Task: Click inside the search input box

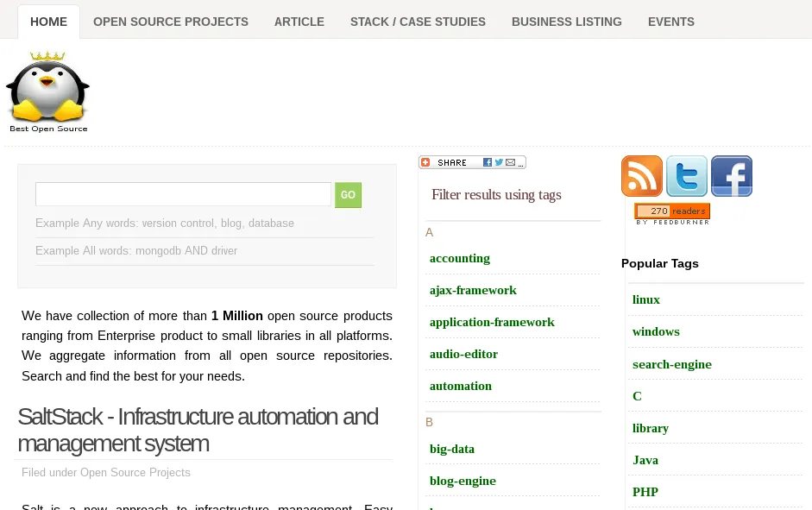Action: pos(183,194)
